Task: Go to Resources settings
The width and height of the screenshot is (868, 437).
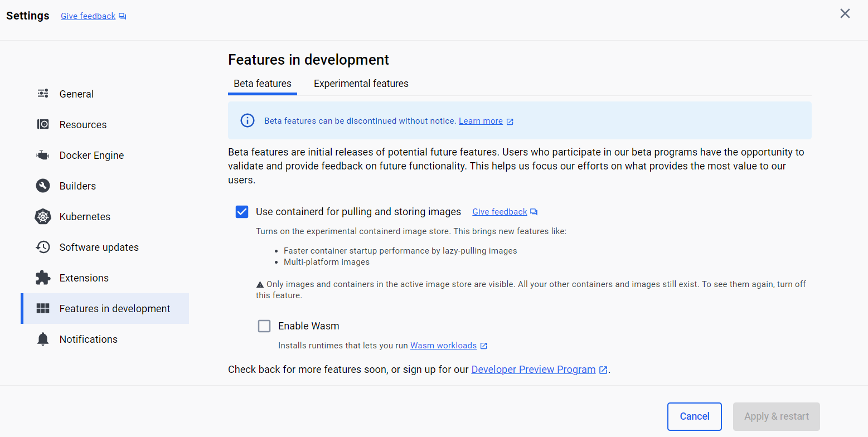Action: (105, 124)
